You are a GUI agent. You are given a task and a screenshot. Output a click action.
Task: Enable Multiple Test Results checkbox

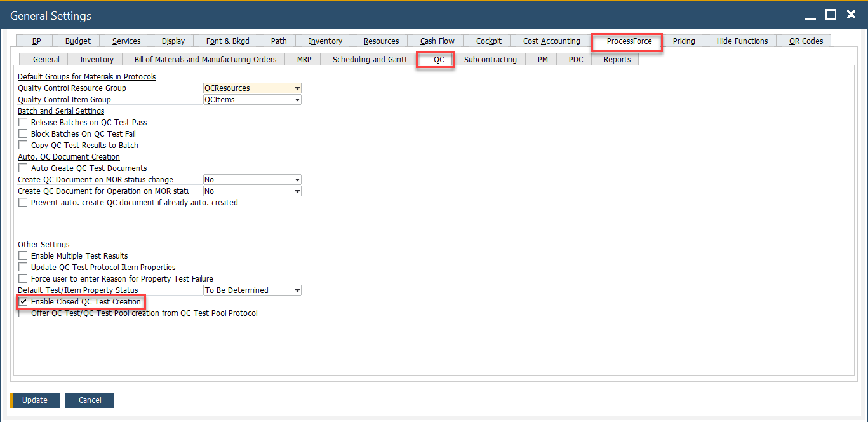pos(23,256)
